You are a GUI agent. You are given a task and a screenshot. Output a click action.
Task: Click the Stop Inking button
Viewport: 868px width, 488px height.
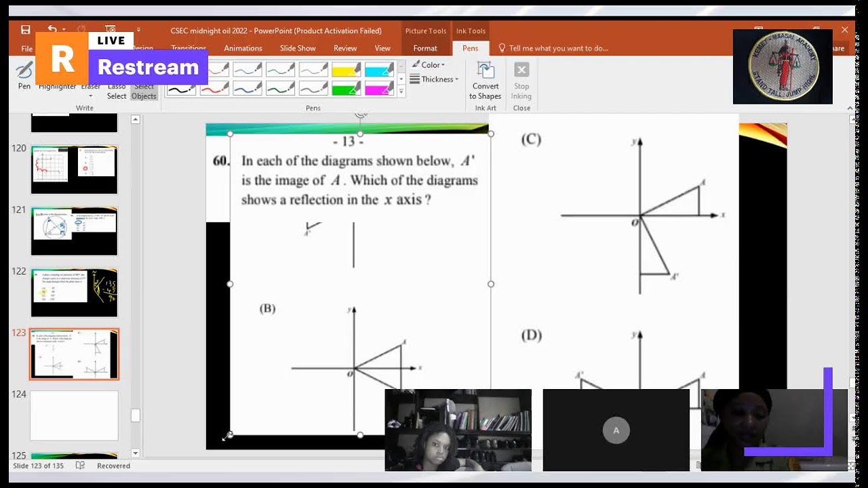point(521,81)
